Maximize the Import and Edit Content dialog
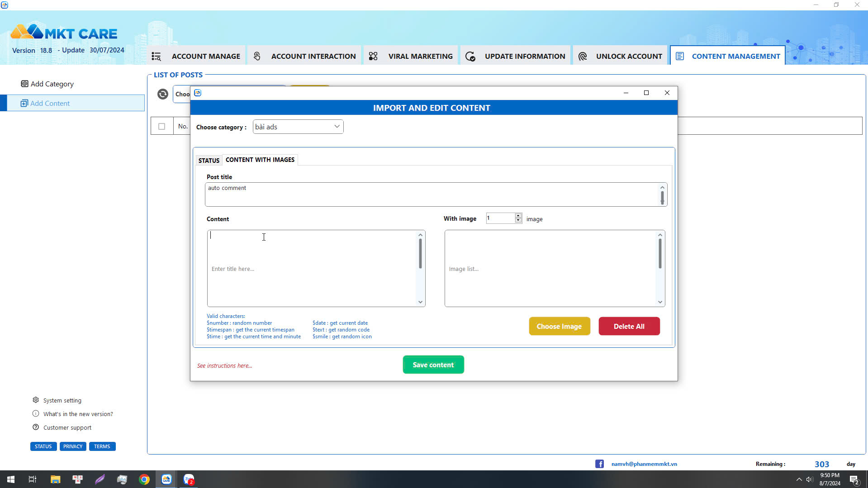Image resolution: width=868 pixels, height=488 pixels. tap(646, 93)
